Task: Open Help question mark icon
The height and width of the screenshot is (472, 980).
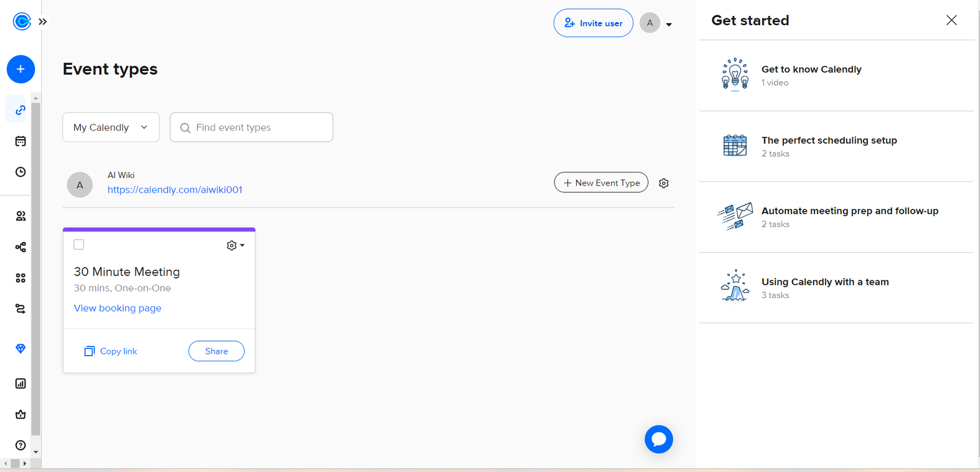Action: tap(20, 445)
